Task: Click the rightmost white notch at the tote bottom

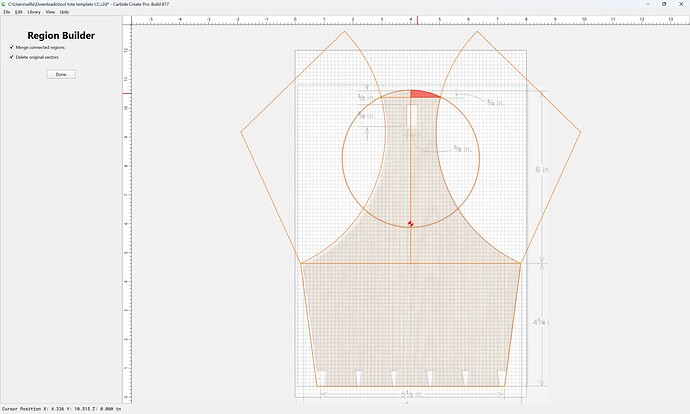Action: tap(501, 377)
